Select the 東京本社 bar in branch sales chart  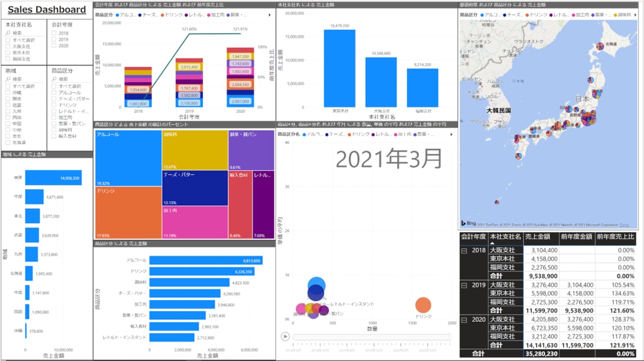coord(339,68)
